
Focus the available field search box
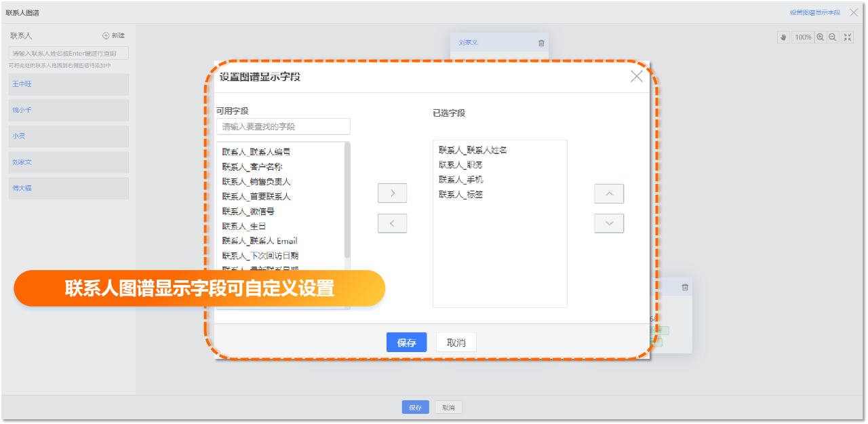point(283,127)
